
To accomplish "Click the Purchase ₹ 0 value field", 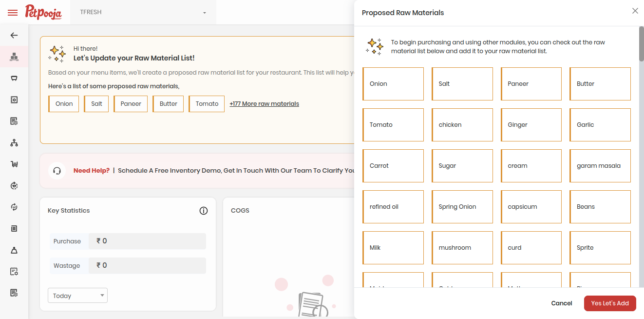I will pyautogui.click(x=147, y=241).
